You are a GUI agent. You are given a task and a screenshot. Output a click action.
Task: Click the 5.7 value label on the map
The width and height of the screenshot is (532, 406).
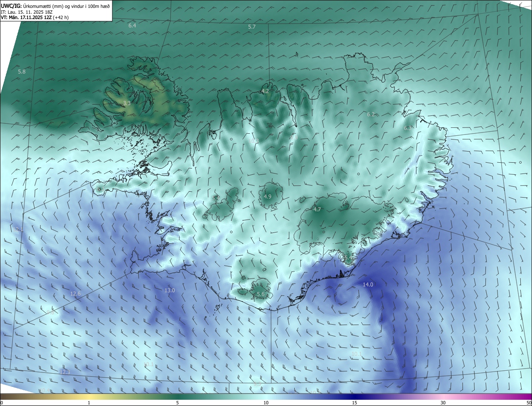[252, 27]
